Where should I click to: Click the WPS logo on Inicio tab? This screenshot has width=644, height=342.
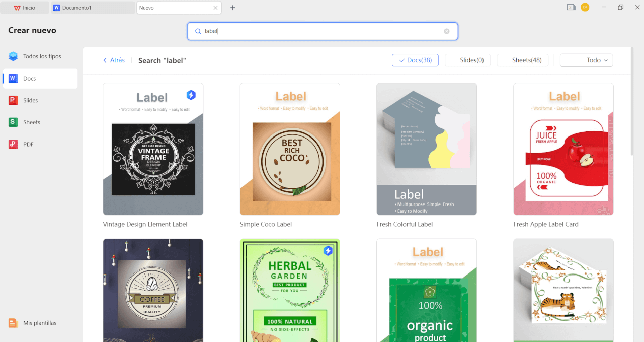[17, 8]
